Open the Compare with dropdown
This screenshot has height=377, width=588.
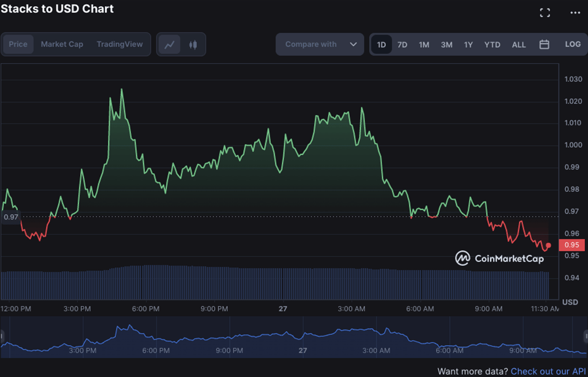pos(320,44)
